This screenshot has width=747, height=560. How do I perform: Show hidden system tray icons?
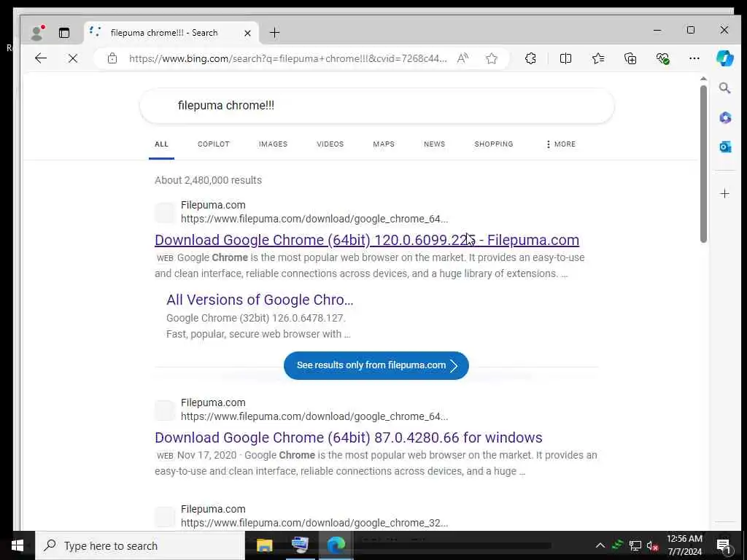click(600, 545)
